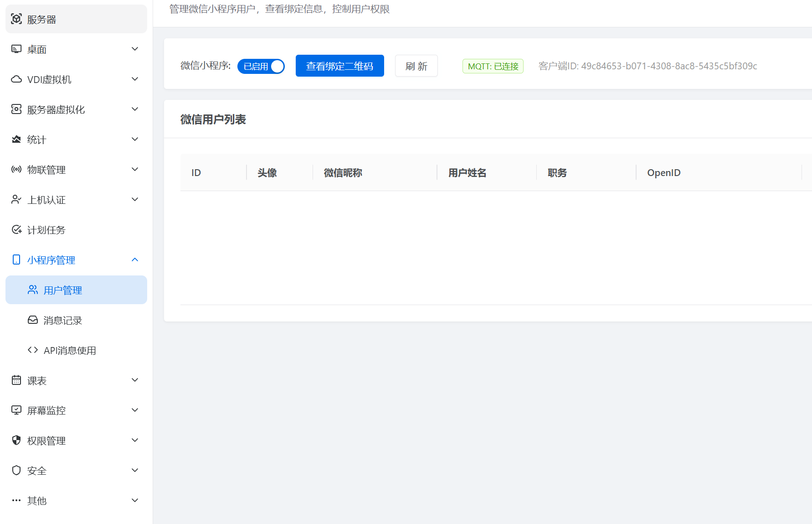Expand the 其他 section

[x=134, y=500]
